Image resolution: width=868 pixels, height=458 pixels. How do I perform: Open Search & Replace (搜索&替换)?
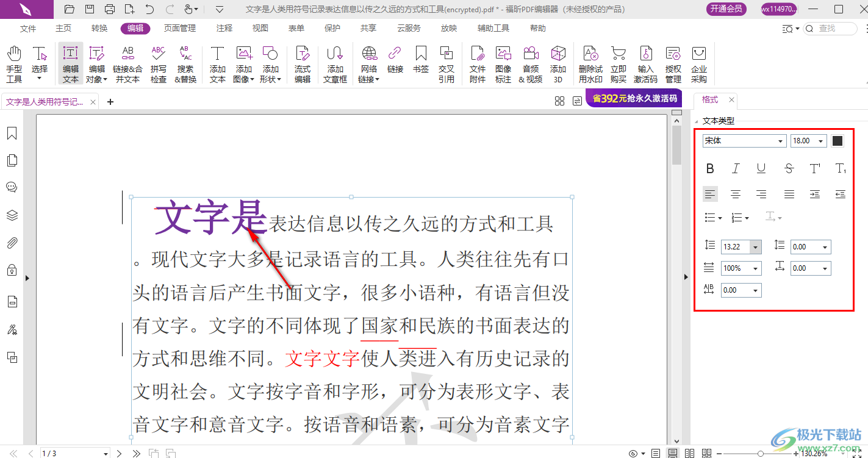[x=185, y=64]
